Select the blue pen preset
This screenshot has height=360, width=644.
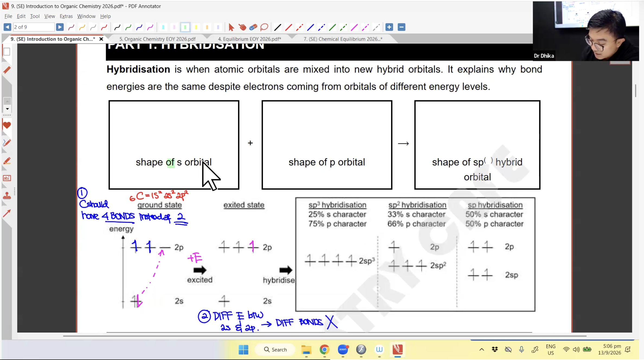(139, 27)
